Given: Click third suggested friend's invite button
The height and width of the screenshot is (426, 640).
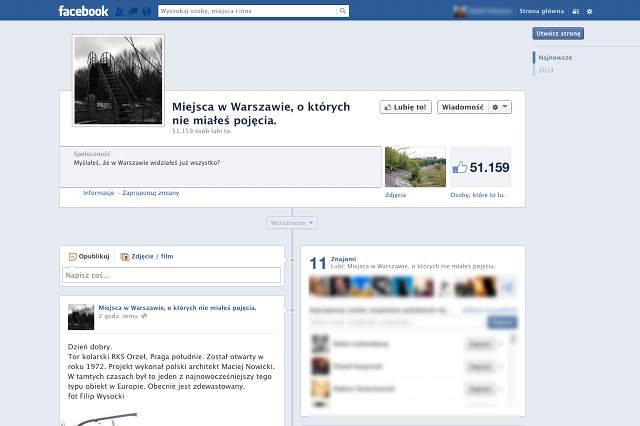Looking at the screenshot, I should coord(480,389).
